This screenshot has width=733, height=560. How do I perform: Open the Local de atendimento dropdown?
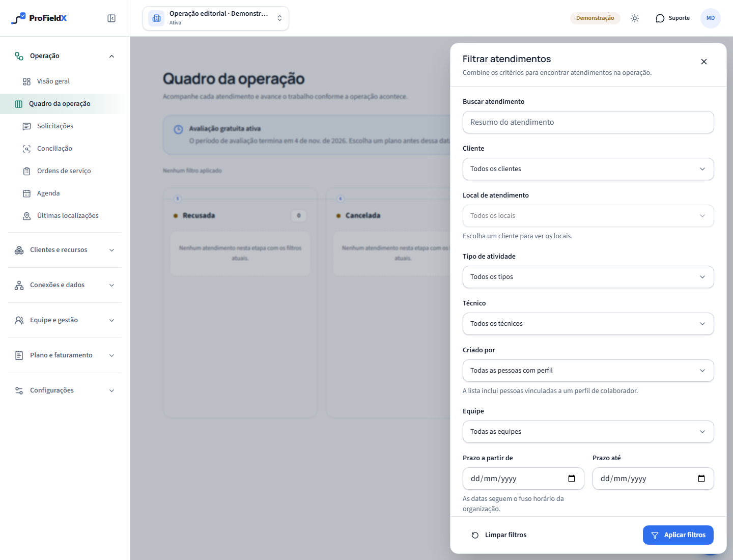click(588, 216)
